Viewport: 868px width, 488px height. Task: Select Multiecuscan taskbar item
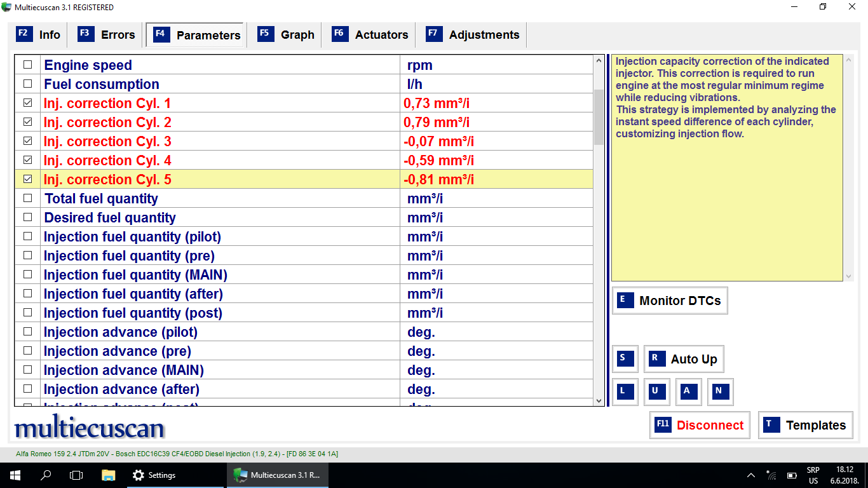277,475
